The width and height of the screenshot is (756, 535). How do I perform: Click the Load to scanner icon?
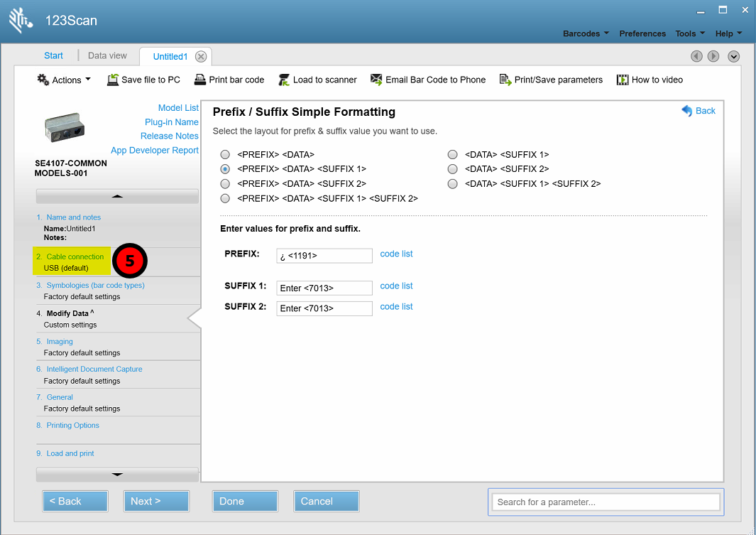284,80
